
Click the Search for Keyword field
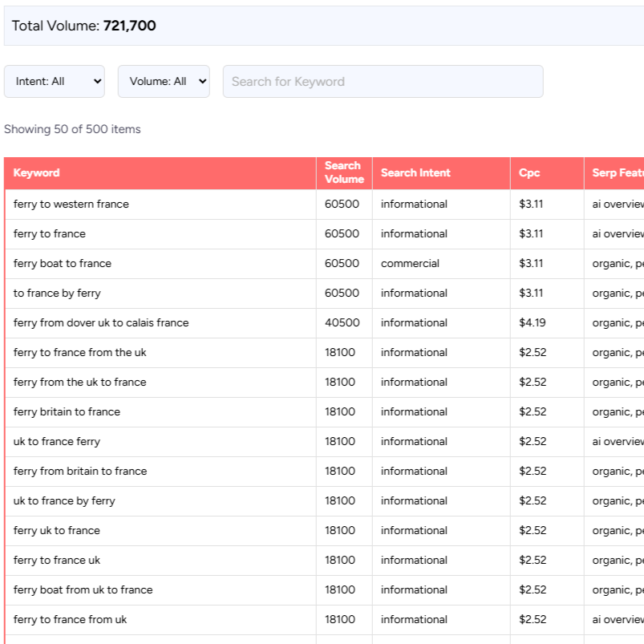pyautogui.click(x=383, y=82)
